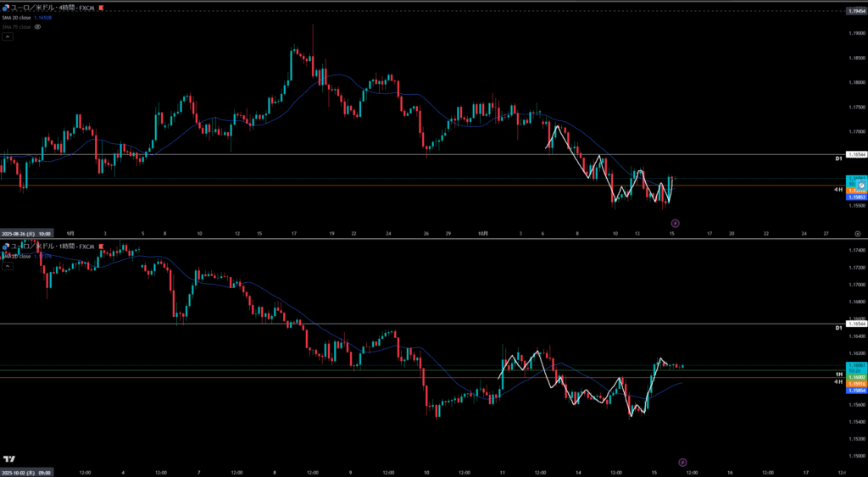Open the economic event lightning icon on lower chart

(x=682, y=462)
